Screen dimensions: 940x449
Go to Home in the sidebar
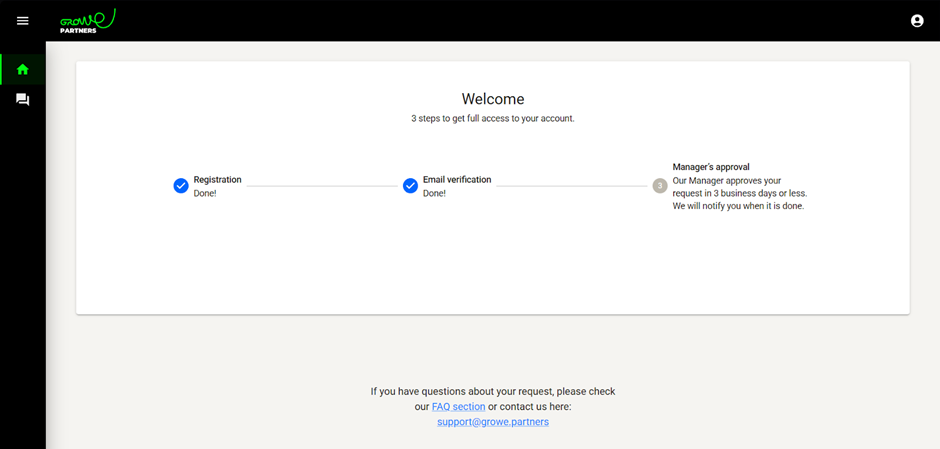pos(23,70)
